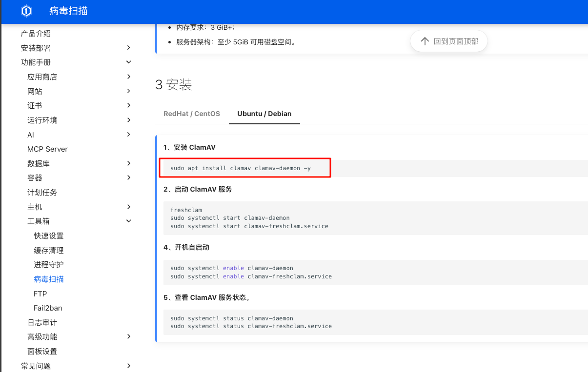This screenshot has height=372, width=588.
Task: Open the 运行环境 sidebar item
Action: click(x=42, y=120)
